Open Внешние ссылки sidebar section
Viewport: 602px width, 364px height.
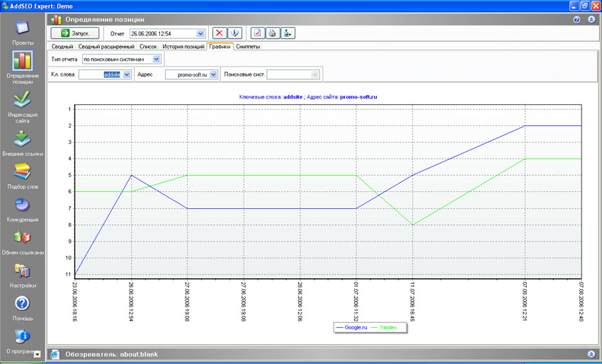click(x=22, y=138)
